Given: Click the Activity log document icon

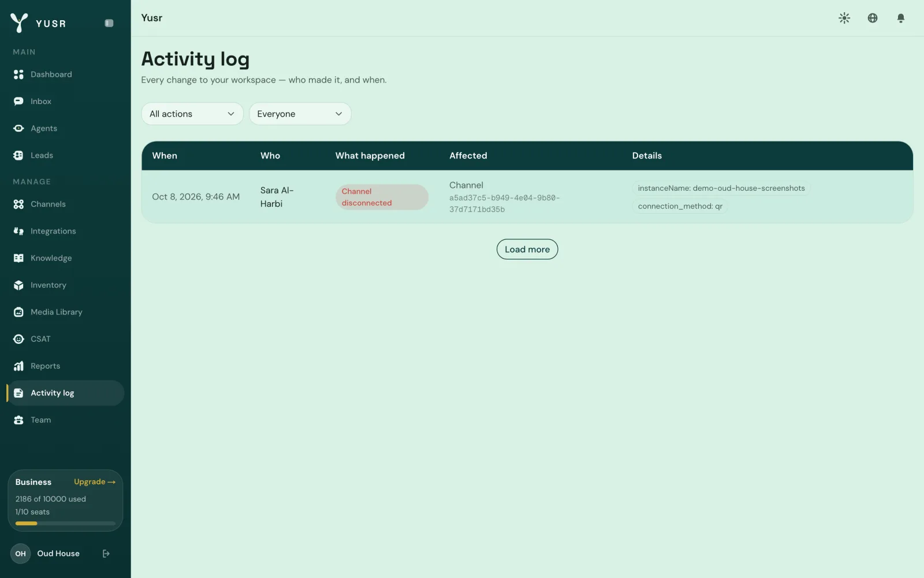Looking at the screenshot, I should 18,393.
